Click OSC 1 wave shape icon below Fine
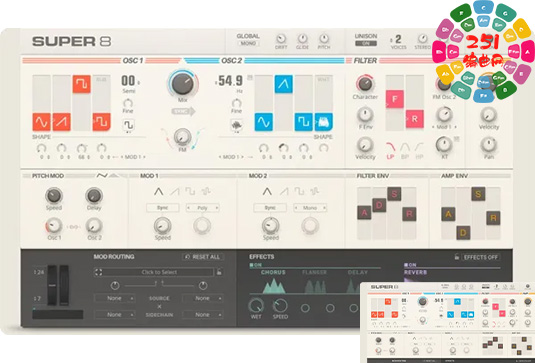 coord(128,125)
